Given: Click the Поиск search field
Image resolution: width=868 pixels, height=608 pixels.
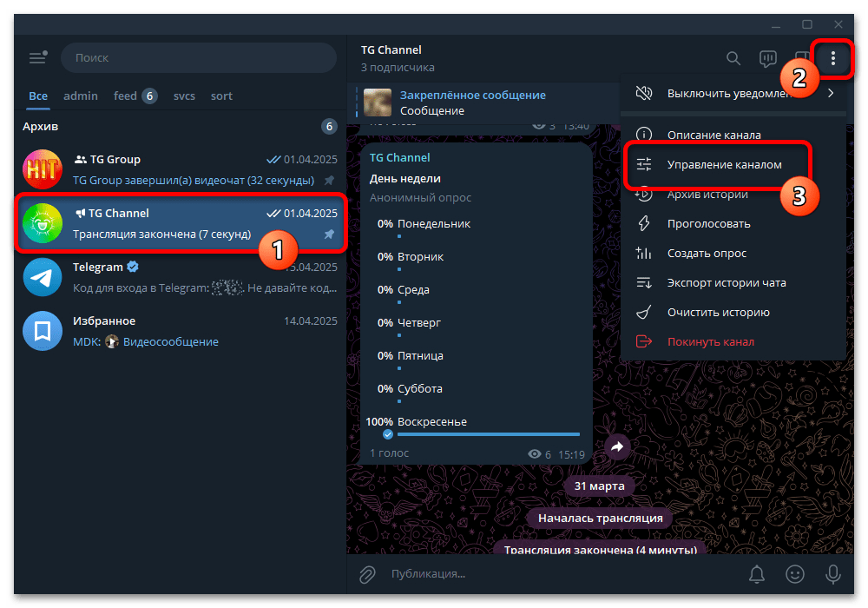Looking at the screenshot, I should click(199, 57).
